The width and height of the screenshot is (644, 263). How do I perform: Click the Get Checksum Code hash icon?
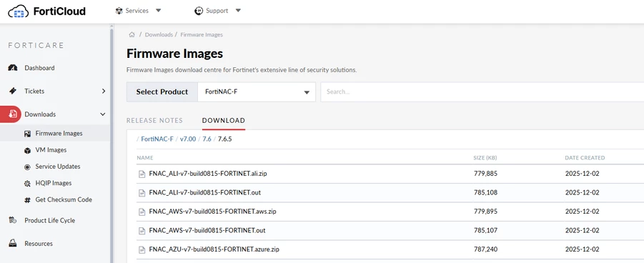(27, 200)
